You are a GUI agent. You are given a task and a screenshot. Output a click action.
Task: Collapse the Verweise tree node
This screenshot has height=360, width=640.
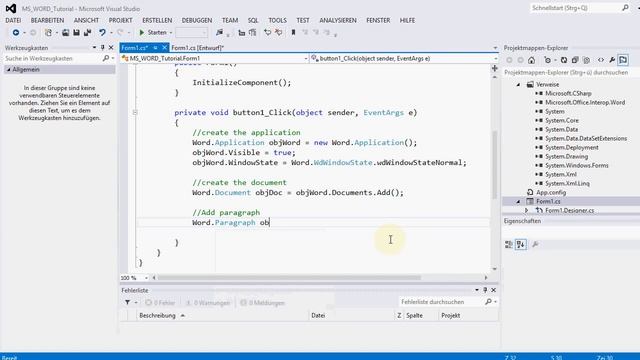coord(518,85)
